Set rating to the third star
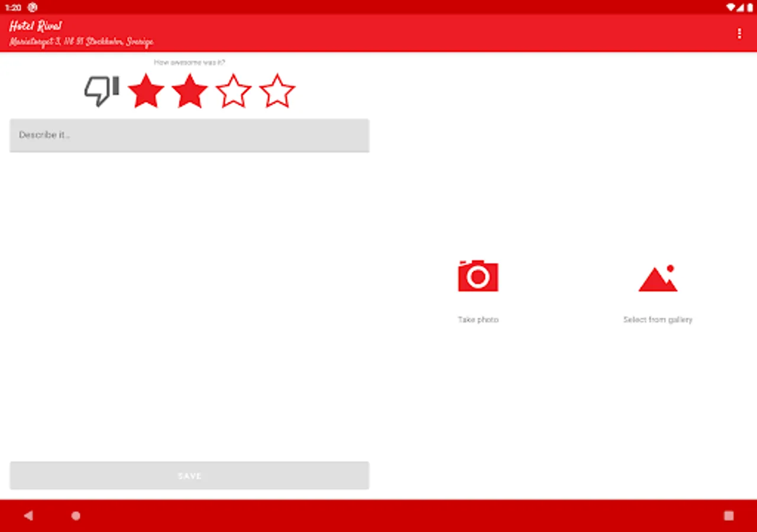This screenshot has width=757, height=532. tap(234, 91)
